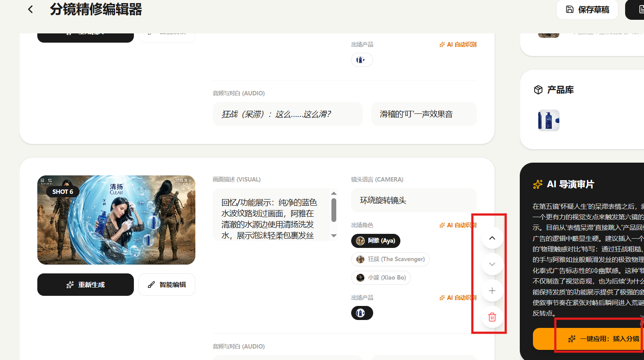The image size is (644, 360).
Task: Click the product chip in the upper 出场产品 row
Action: (362, 60)
